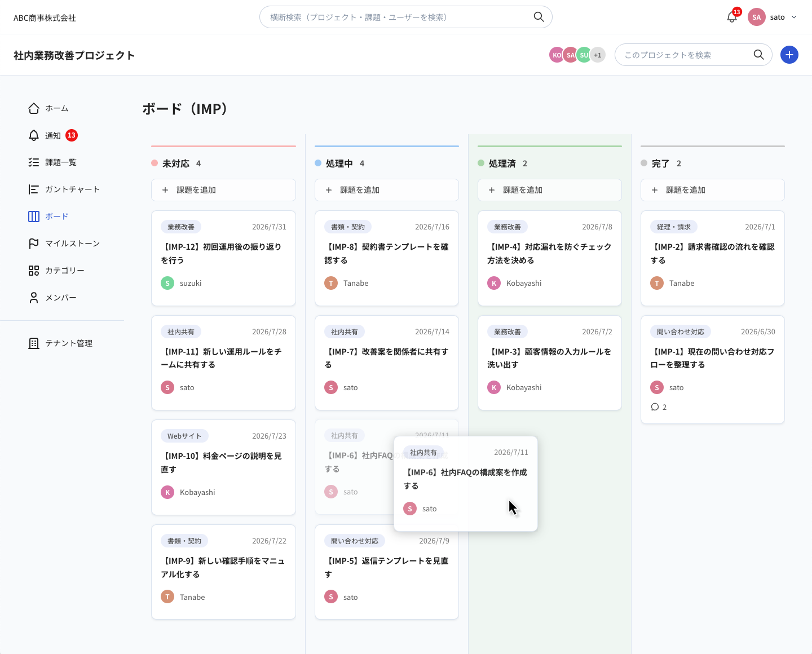This screenshot has height=654, width=812.
Task: Click the date 2026/7/31 on IMP-12
Action: click(x=269, y=227)
